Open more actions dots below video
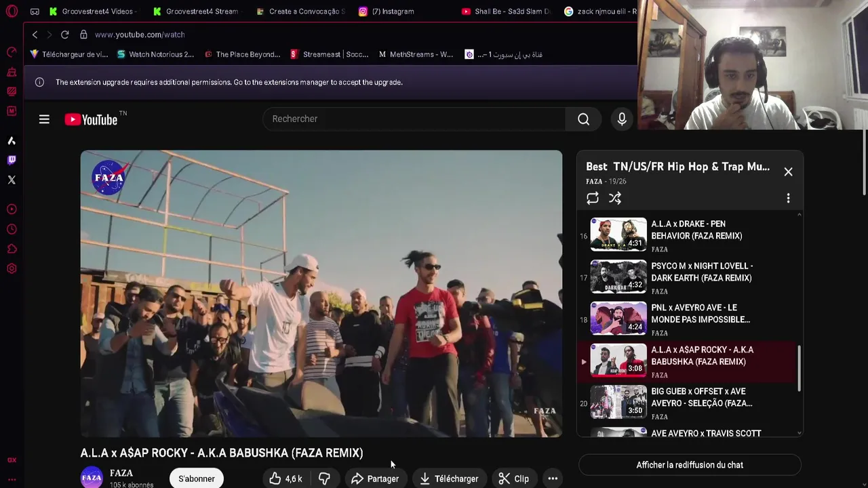This screenshot has height=488, width=868. coord(553,479)
